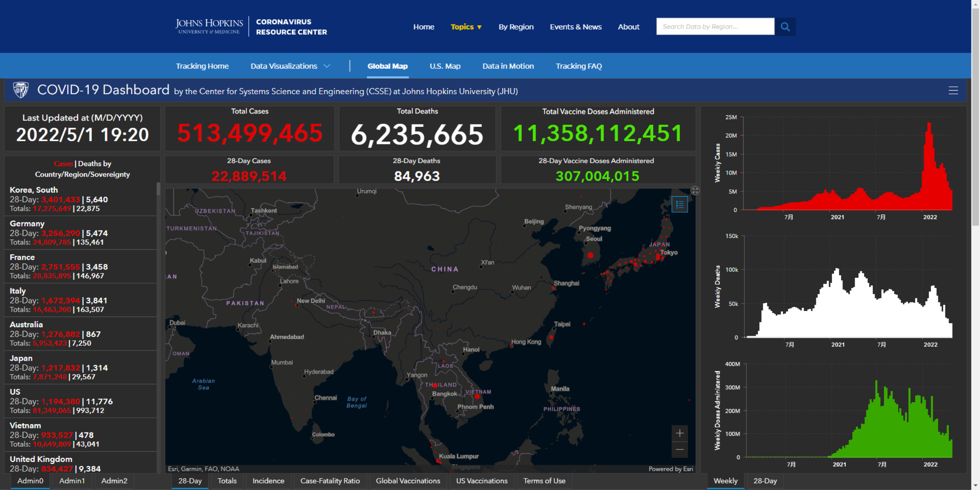
Task: Click the Search Data by Region field
Action: (715, 27)
